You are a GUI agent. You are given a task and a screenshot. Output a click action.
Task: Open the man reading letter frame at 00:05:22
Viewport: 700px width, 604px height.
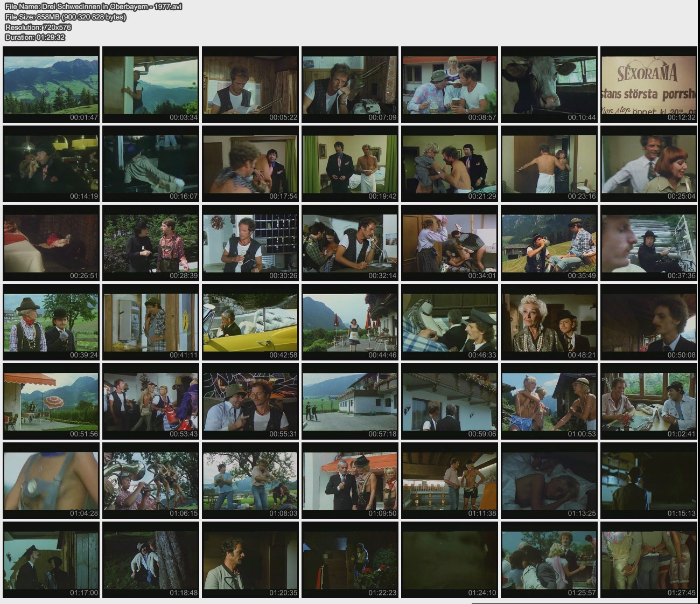[250, 85]
